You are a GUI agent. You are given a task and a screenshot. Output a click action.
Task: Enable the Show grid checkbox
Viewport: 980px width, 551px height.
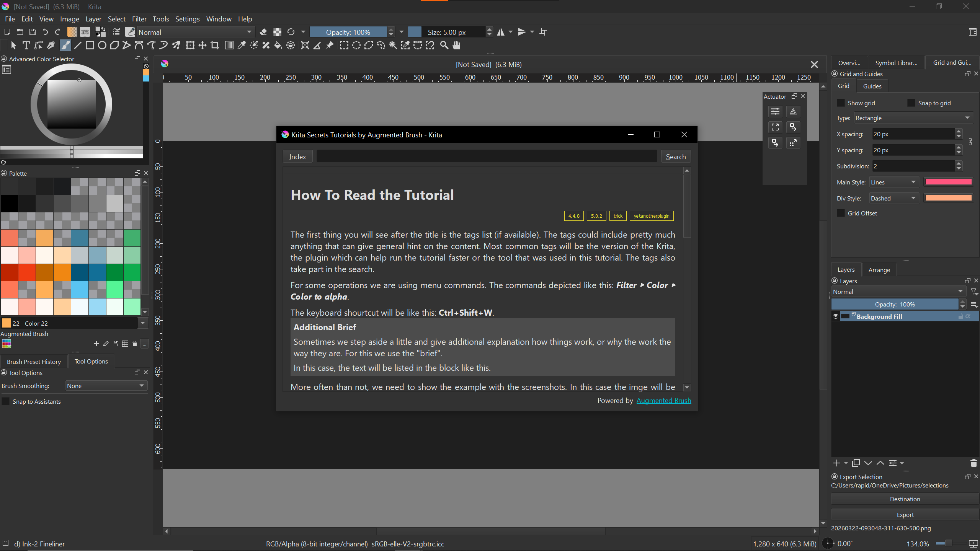[841, 103]
